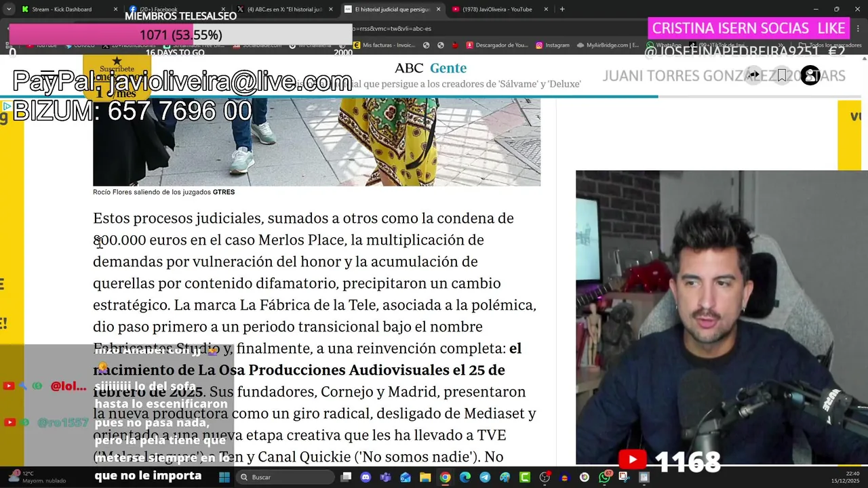Open the 'Descargador de You...' bookmark

[497, 45]
